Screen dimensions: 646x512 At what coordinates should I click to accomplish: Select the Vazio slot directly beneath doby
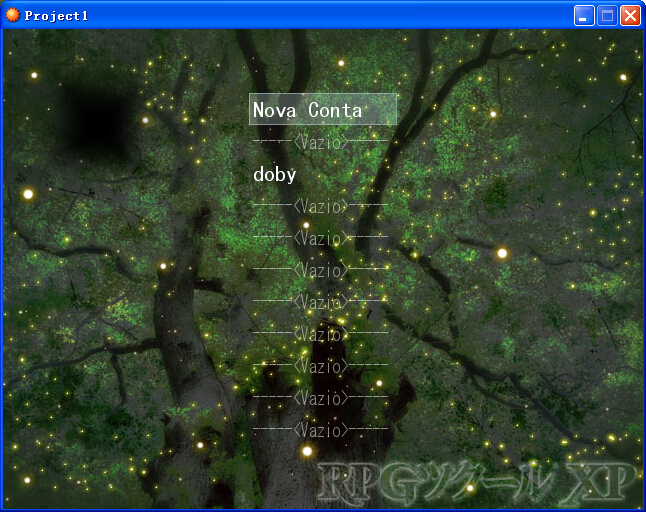[321, 206]
